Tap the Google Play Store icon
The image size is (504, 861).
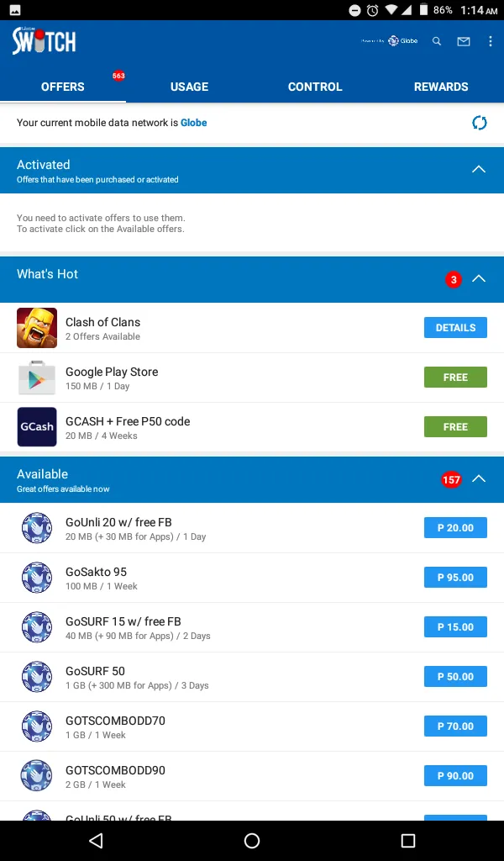pyautogui.click(x=37, y=378)
